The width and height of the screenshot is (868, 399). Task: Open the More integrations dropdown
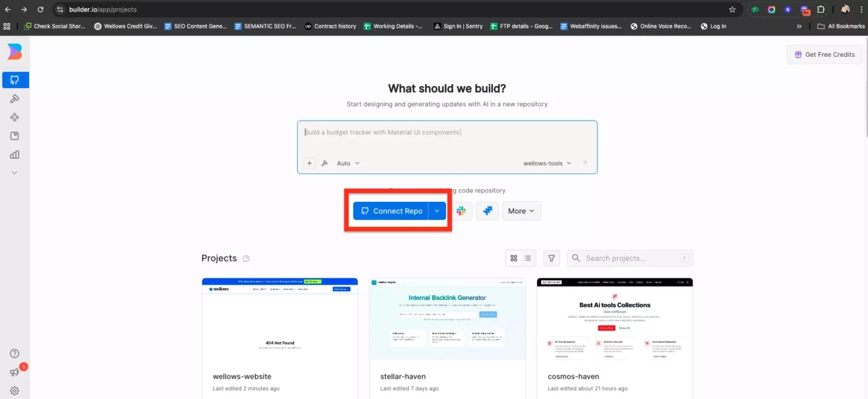pyautogui.click(x=521, y=211)
